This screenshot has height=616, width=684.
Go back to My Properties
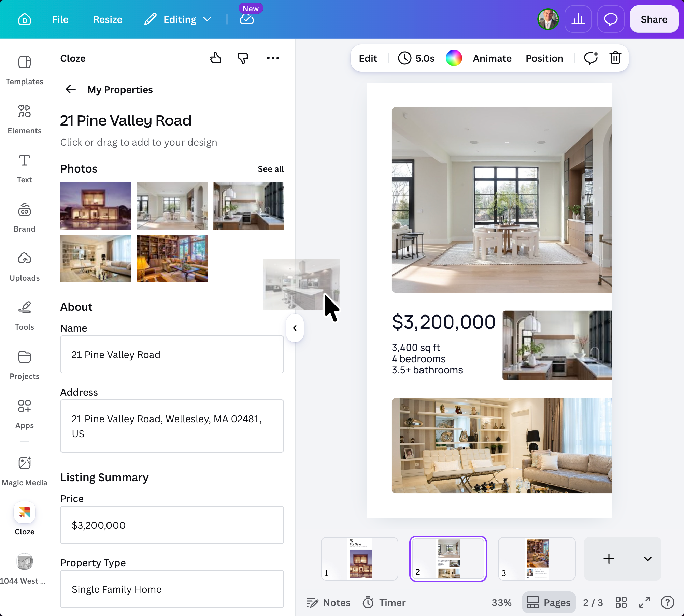pyautogui.click(x=71, y=90)
